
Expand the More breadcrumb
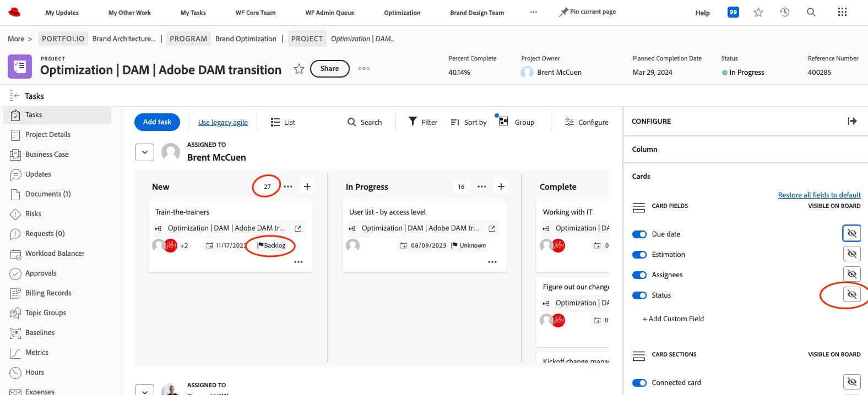pyautogui.click(x=20, y=39)
